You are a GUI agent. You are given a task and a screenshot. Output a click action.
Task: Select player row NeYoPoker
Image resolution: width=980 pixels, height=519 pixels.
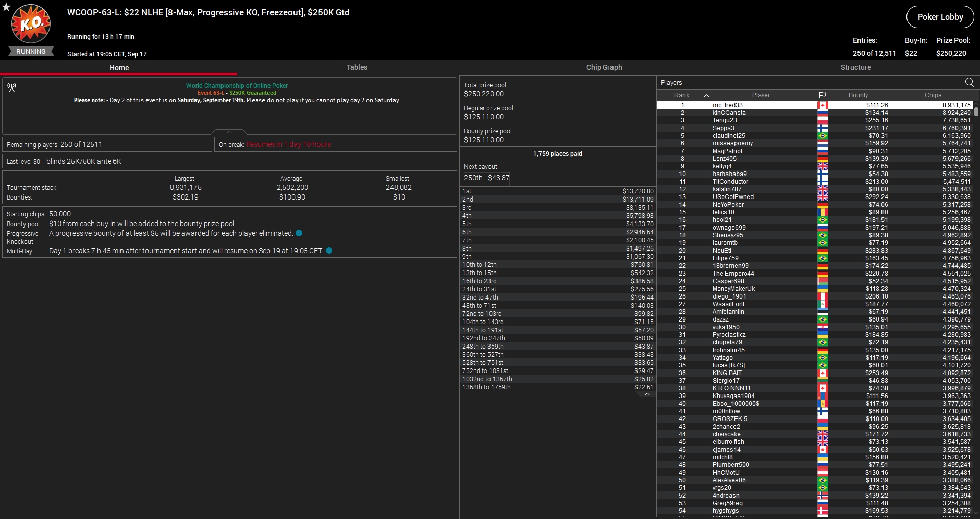tap(815, 205)
